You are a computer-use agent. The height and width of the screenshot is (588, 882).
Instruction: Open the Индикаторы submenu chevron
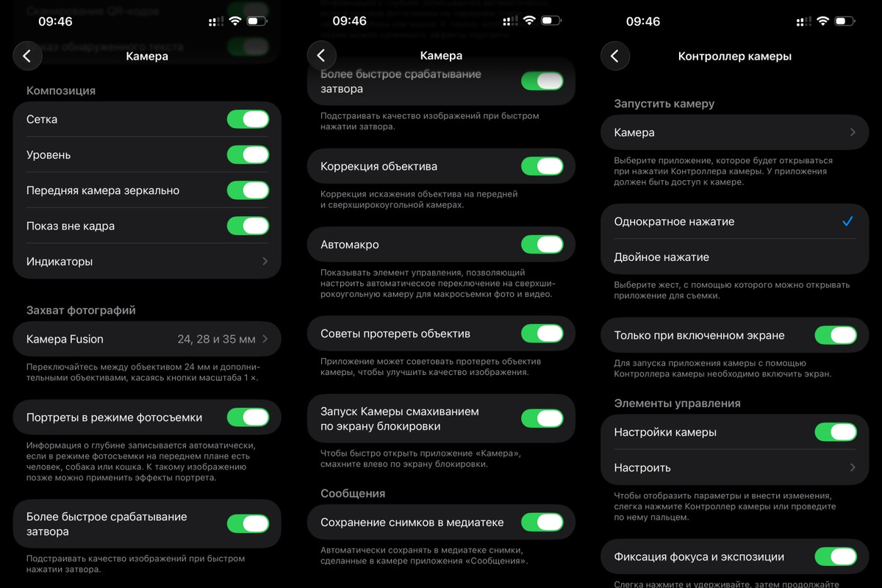point(265,262)
